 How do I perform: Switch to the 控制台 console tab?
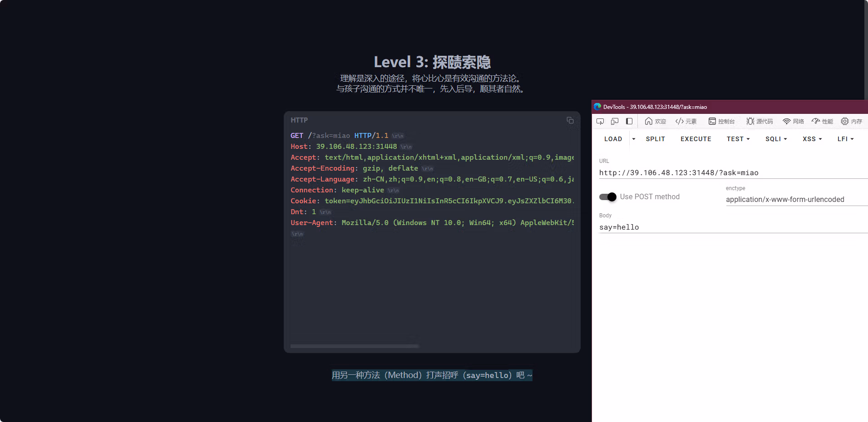[721, 121]
